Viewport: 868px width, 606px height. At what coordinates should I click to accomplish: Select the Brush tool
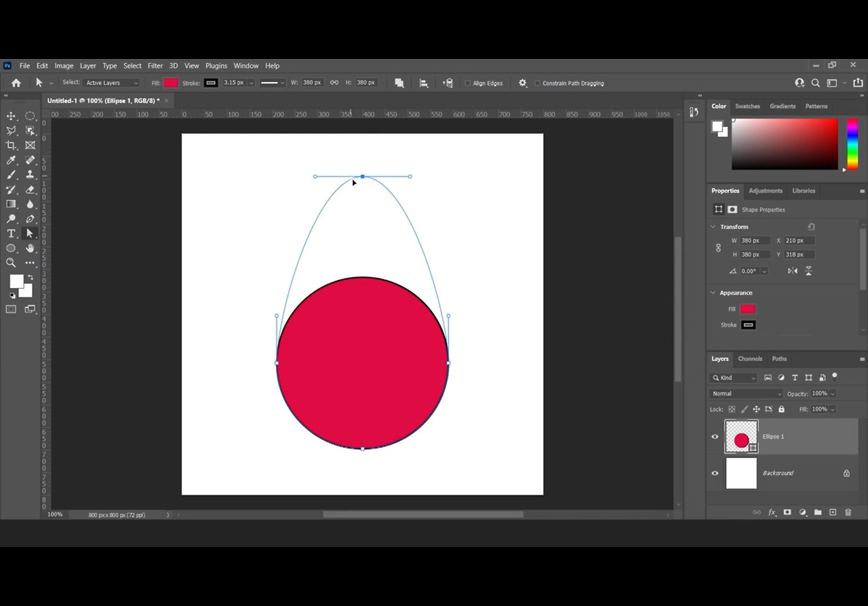[11, 174]
